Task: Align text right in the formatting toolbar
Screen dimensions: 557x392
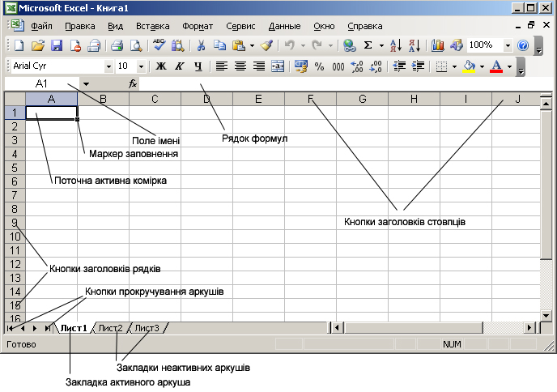Action: click(259, 66)
